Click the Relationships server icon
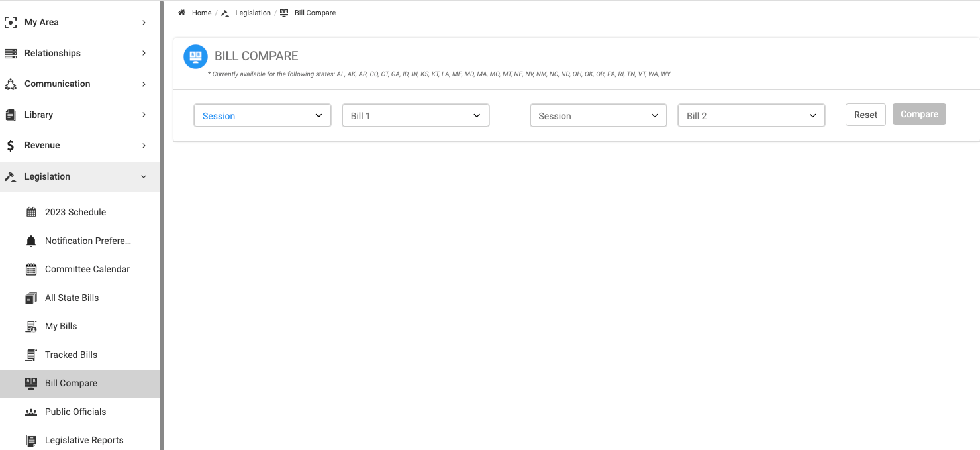Screen dimensions: 980x450 point(11,53)
